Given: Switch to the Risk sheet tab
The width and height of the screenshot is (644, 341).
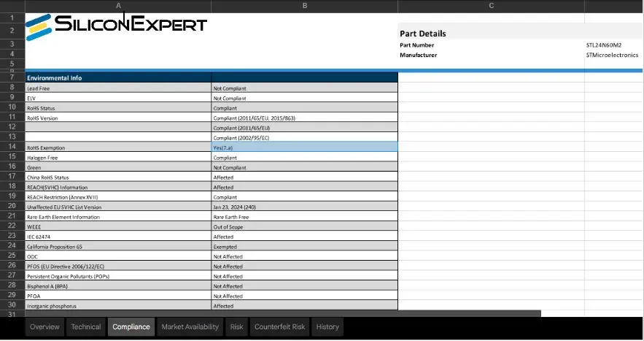Looking at the screenshot, I should pyautogui.click(x=236, y=327).
